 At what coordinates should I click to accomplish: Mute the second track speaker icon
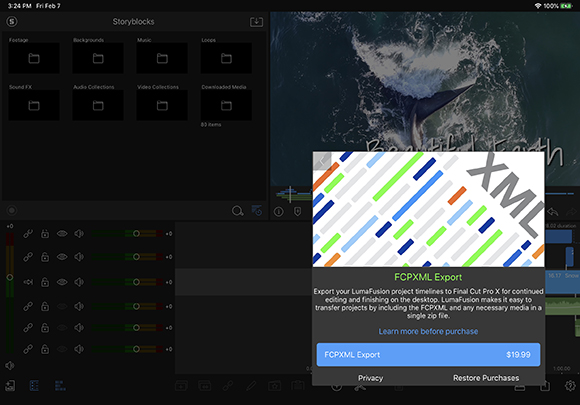click(79, 257)
